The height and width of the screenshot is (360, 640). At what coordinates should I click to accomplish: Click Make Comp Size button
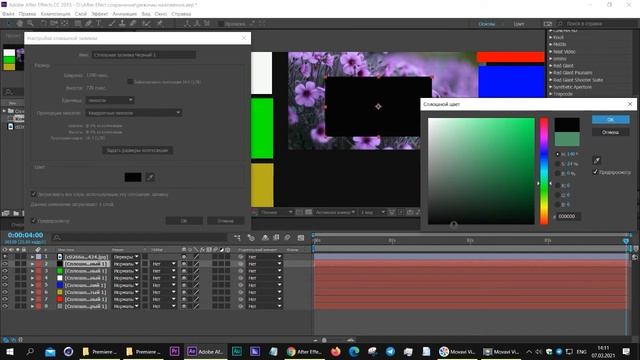137,150
